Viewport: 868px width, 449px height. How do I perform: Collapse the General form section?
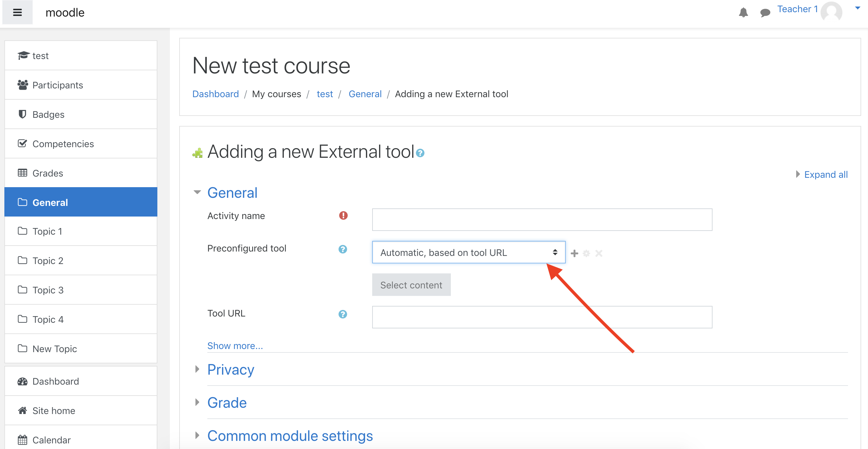click(232, 193)
